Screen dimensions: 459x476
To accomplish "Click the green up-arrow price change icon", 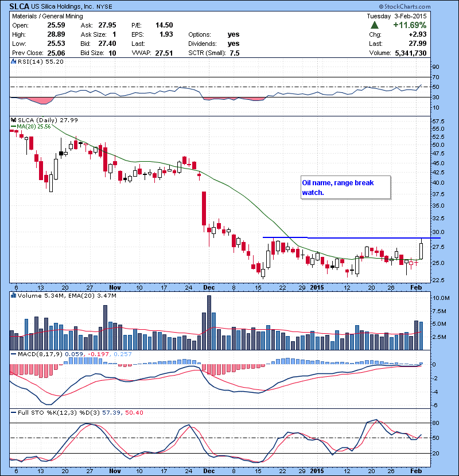I will point(374,25).
